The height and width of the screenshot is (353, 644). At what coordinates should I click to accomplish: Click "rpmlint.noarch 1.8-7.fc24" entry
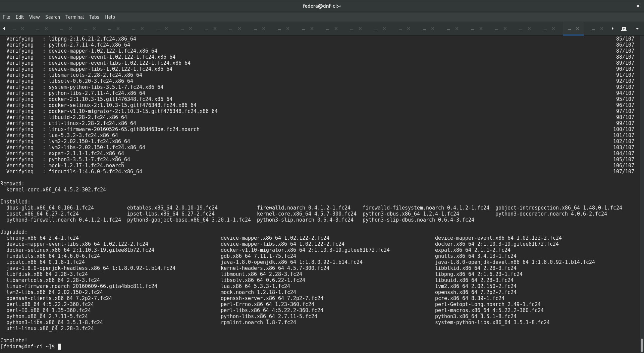pos(258,322)
